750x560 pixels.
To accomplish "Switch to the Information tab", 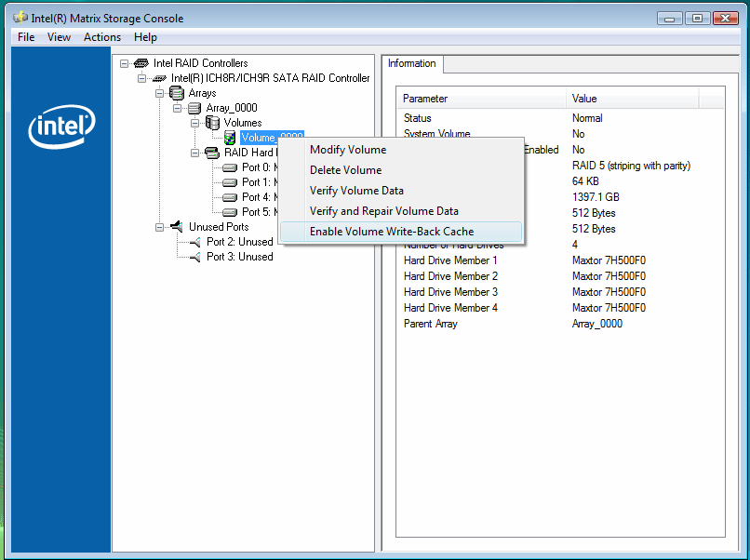I will pos(412,63).
